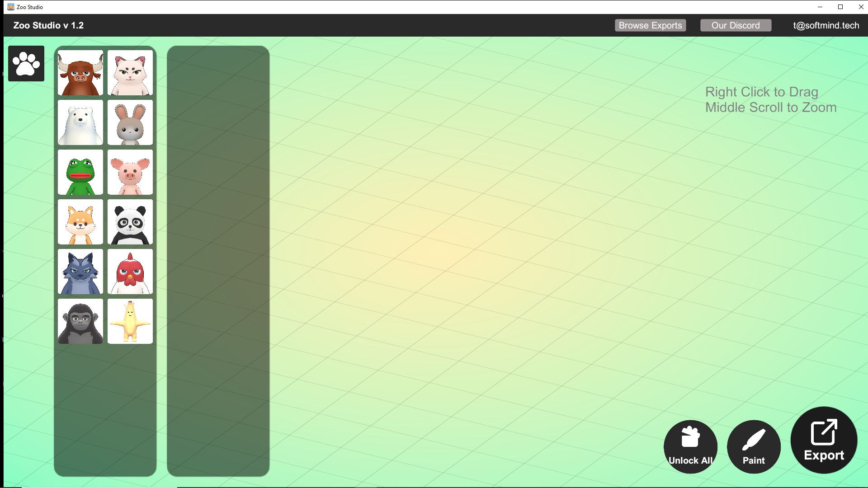Open Our Discord
This screenshot has height=488, width=868.
pyautogui.click(x=736, y=25)
